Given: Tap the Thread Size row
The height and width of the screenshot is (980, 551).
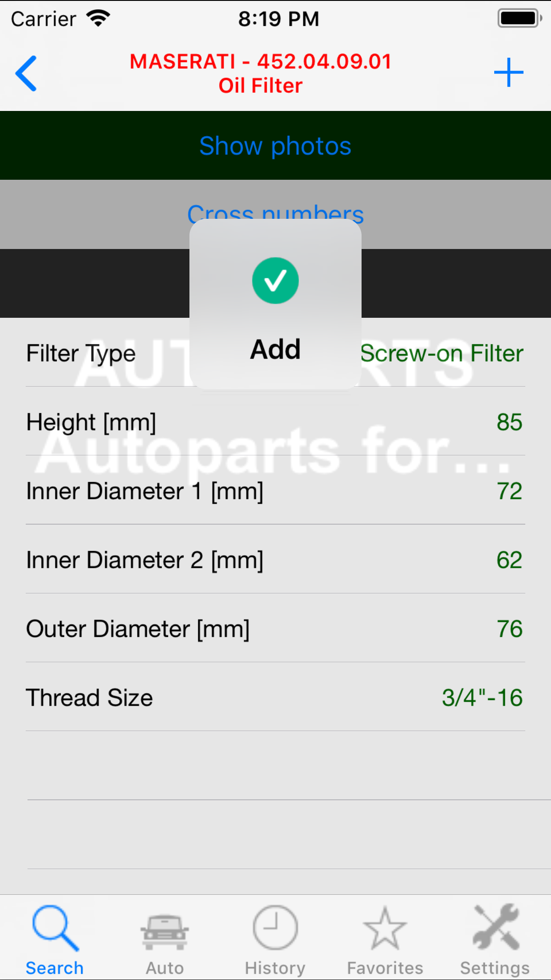Looking at the screenshot, I should [x=275, y=697].
